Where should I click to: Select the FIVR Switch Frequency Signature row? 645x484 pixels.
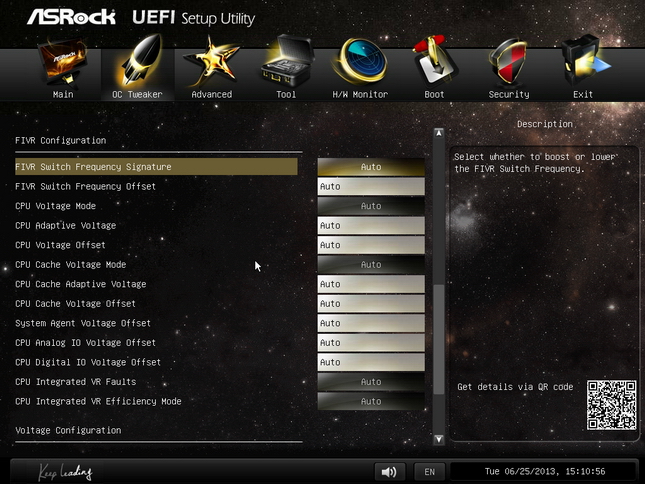(156, 167)
